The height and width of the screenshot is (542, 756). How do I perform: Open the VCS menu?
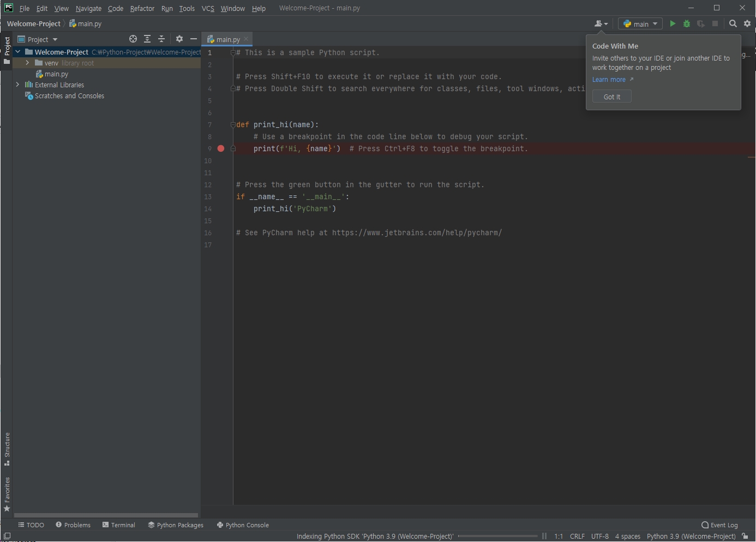point(208,8)
